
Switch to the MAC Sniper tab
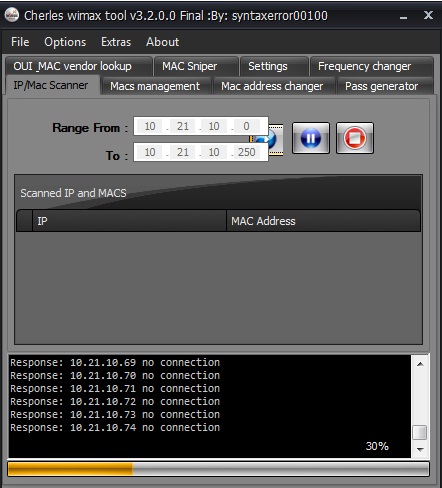(196, 66)
